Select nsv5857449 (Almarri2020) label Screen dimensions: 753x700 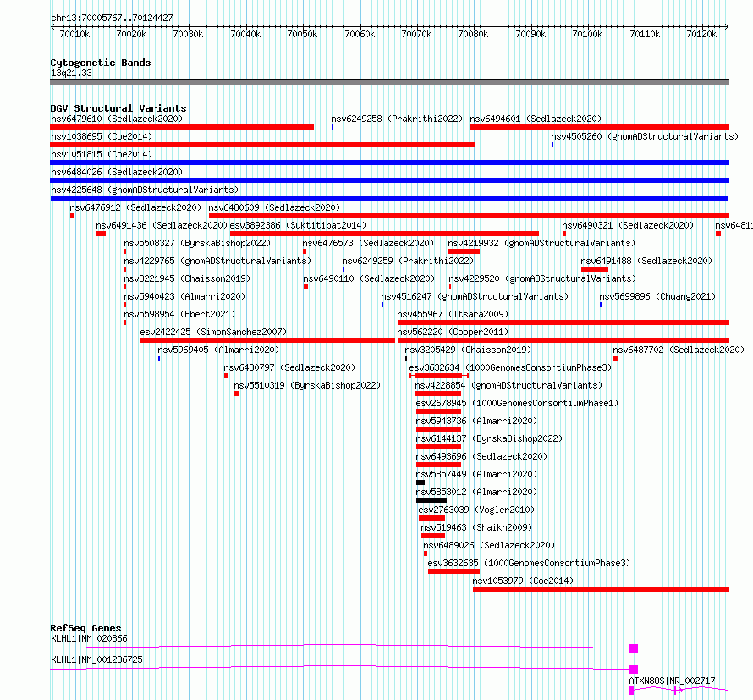point(476,474)
